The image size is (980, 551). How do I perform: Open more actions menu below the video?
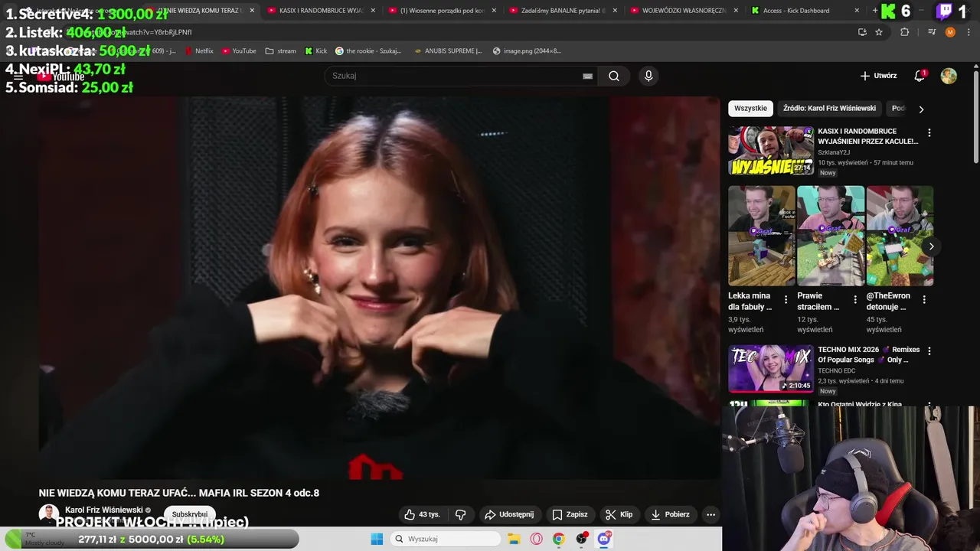710,514
